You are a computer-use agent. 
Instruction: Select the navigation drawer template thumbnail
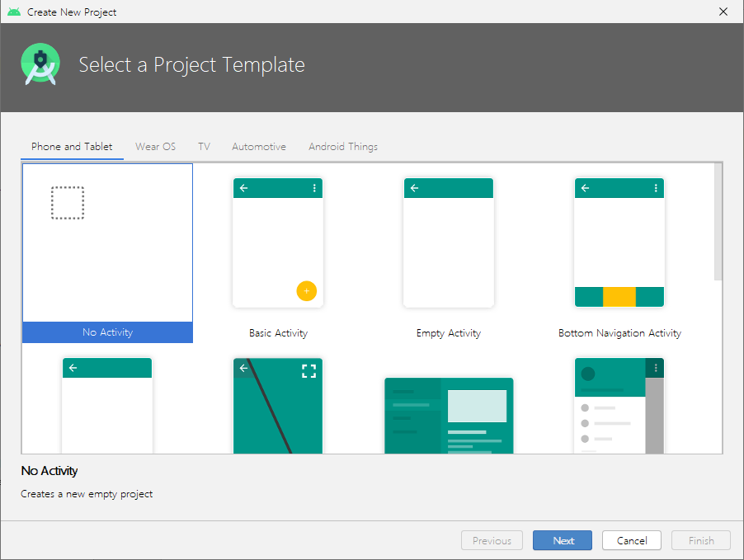pos(619,406)
